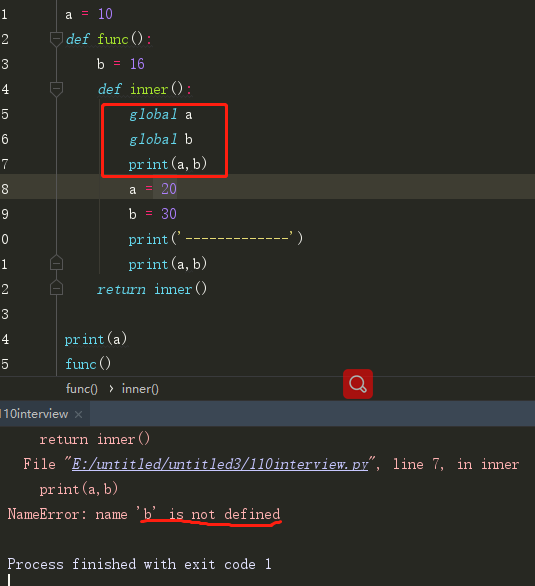535x586 pixels.
Task: Click the Process finished exit code line
Action: point(139,564)
